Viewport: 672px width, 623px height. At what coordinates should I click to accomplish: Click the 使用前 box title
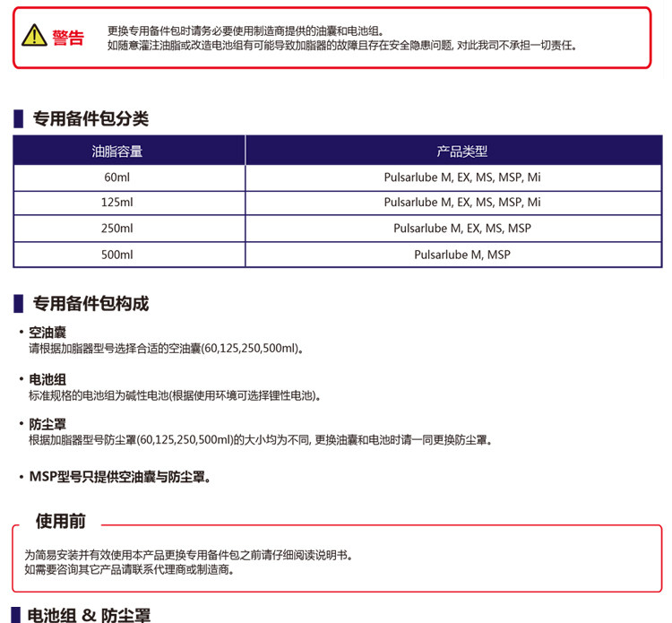pos(60,522)
